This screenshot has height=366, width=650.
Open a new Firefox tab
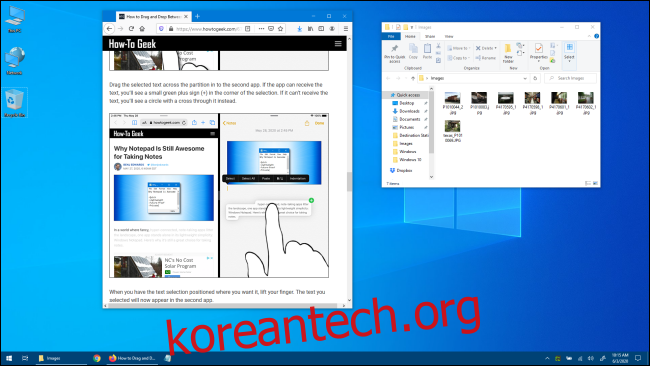197,16
